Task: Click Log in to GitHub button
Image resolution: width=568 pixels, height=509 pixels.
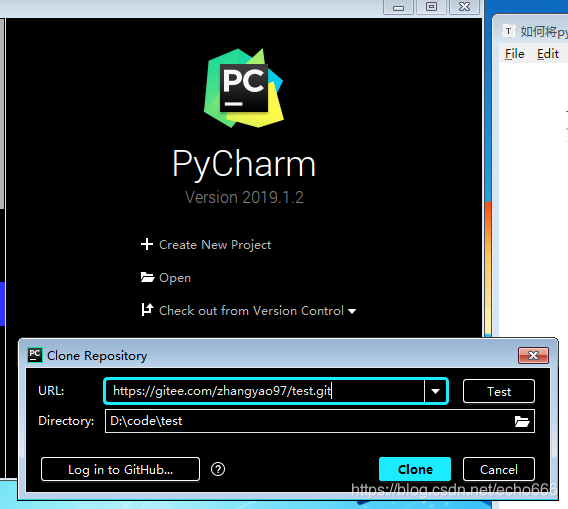Action: 120,470
